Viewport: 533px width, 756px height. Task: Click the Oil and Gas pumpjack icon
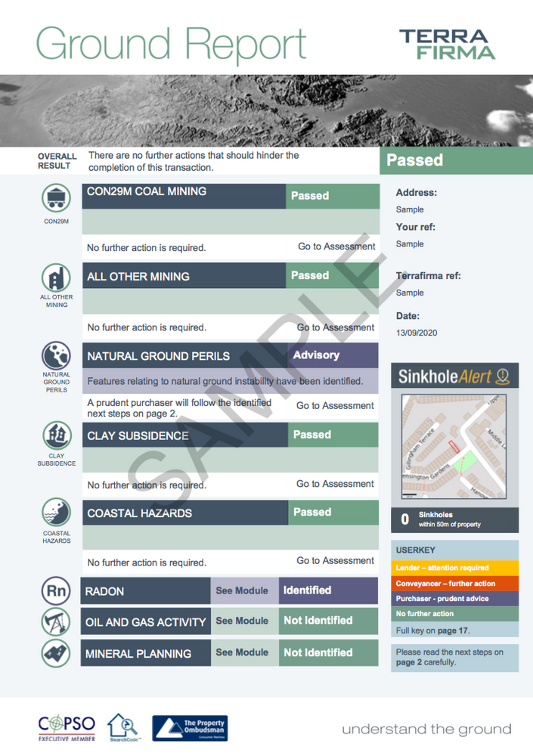pos(56,621)
